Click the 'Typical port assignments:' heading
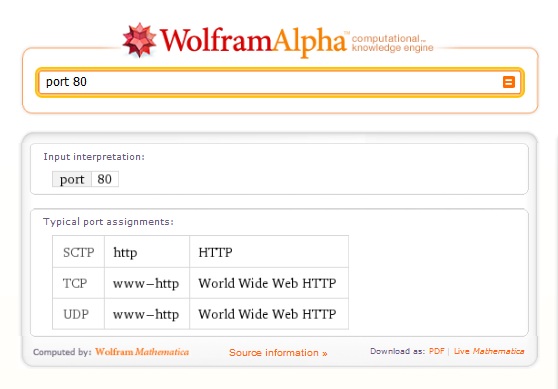Image resolution: width=558 pixels, height=389 pixels. (x=109, y=222)
